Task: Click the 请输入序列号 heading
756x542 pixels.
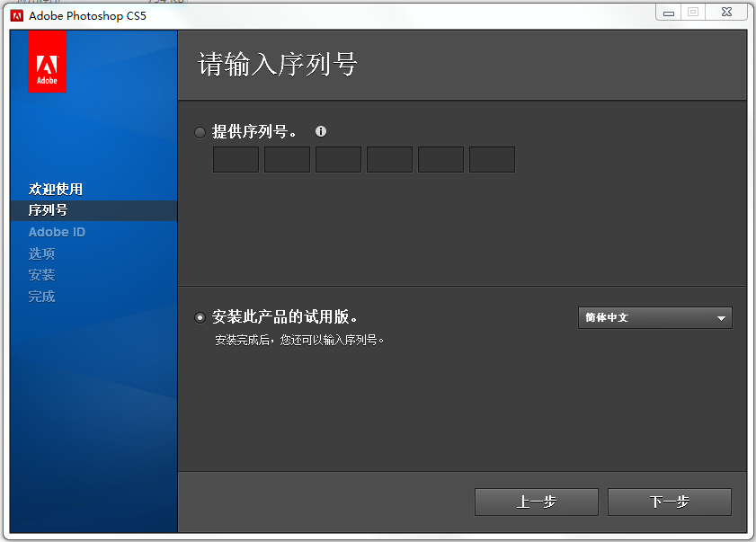Action: point(277,64)
